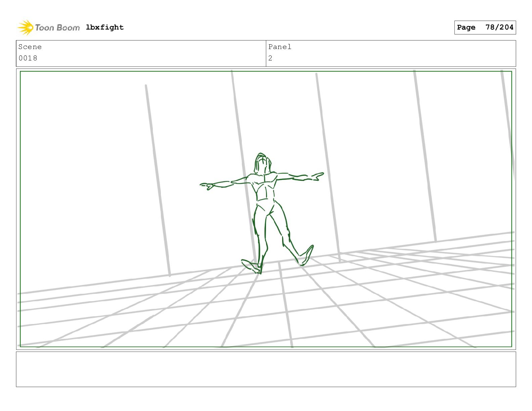
Task: Select the scene number 0018
Action: point(28,58)
